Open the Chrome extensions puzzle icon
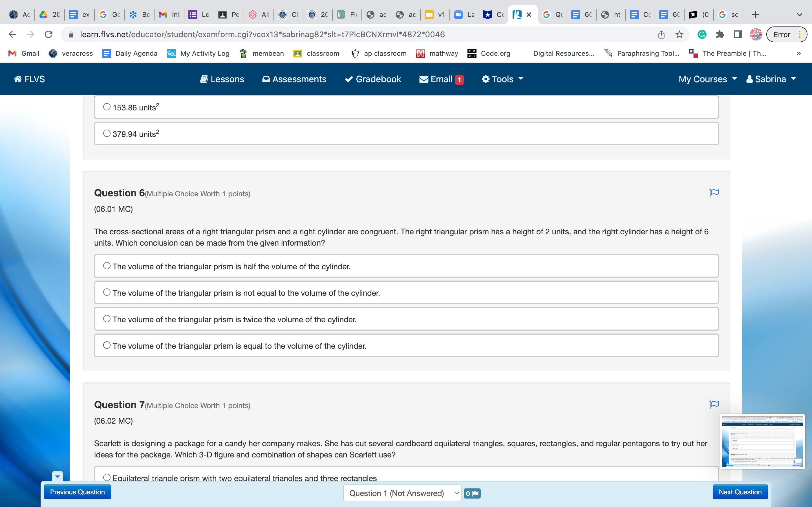This screenshot has width=812, height=507. (x=720, y=34)
